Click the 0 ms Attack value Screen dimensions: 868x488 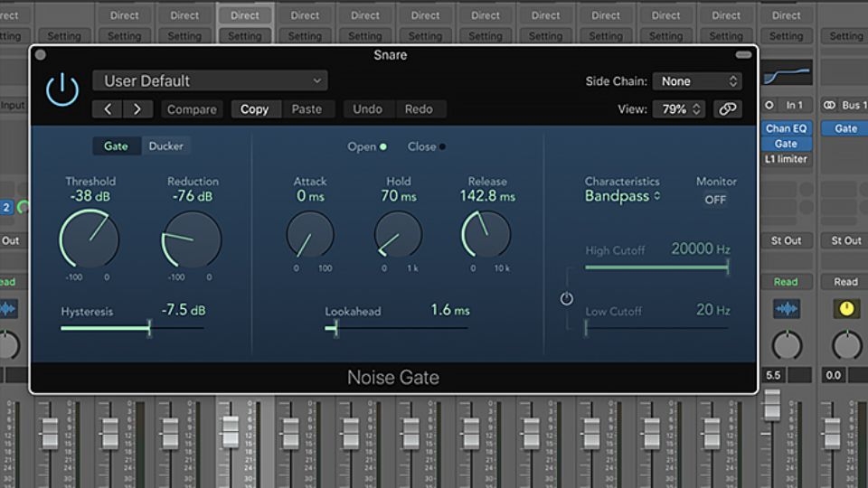pyautogui.click(x=310, y=196)
